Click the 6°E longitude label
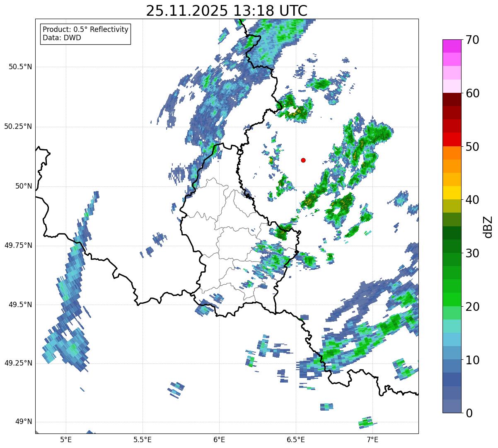The image size is (498, 448). click(219, 439)
